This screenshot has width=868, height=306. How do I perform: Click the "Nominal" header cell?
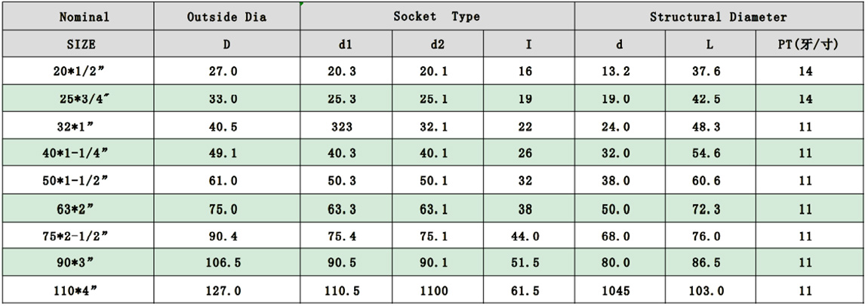pyautogui.click(x=84, y=17)
